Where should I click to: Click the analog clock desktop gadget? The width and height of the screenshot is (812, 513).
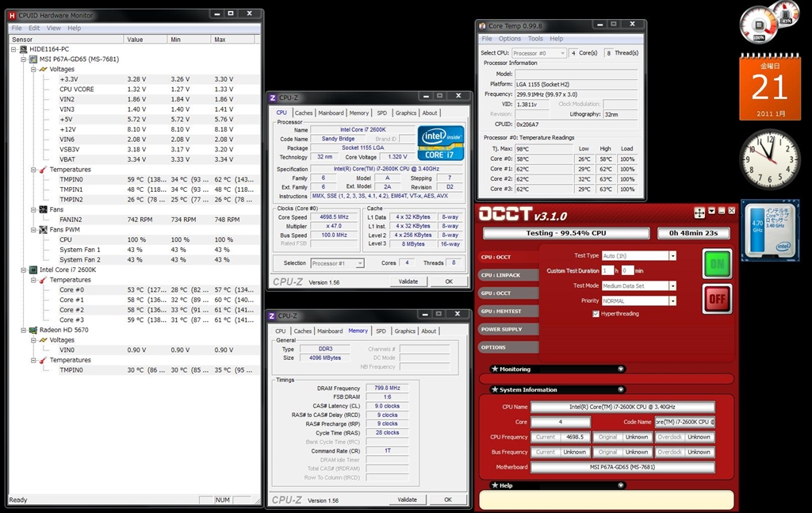click(x=769, y=159)
